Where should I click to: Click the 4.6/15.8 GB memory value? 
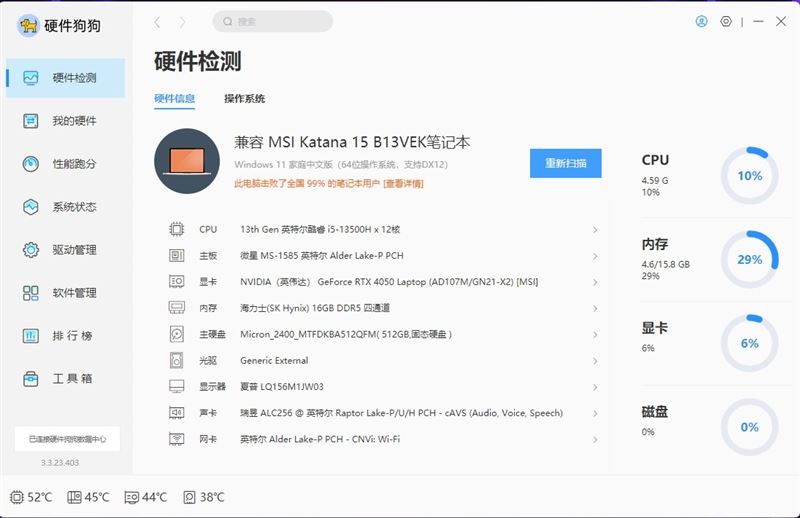click(x=665, y=264)
